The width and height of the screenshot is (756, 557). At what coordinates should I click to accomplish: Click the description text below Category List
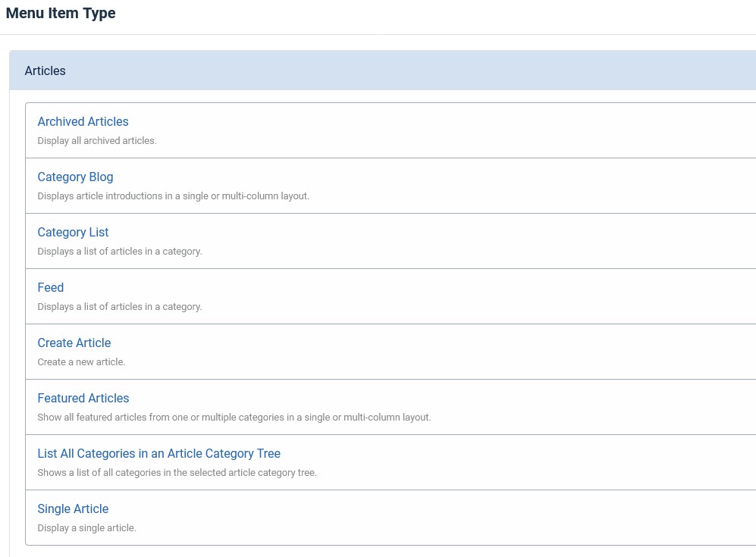pyautogui.click(x=120, y=251)
